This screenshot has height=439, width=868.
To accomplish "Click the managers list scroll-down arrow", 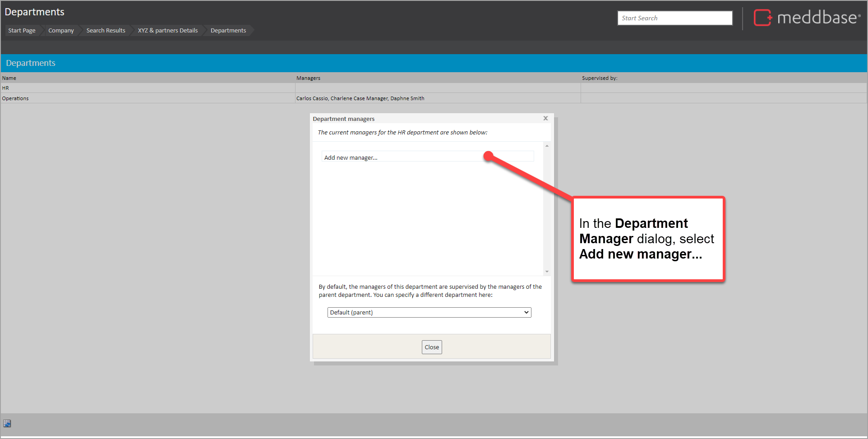I will click(x=547, y=272).
